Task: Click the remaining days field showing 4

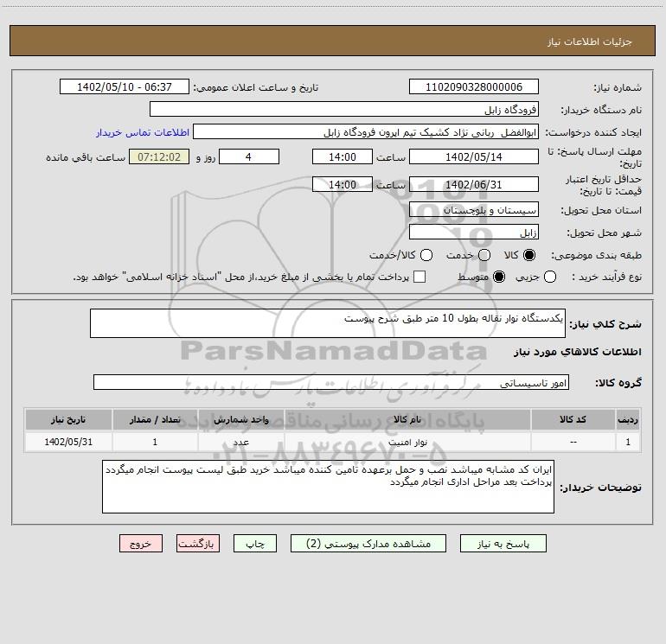Action: 249,156
